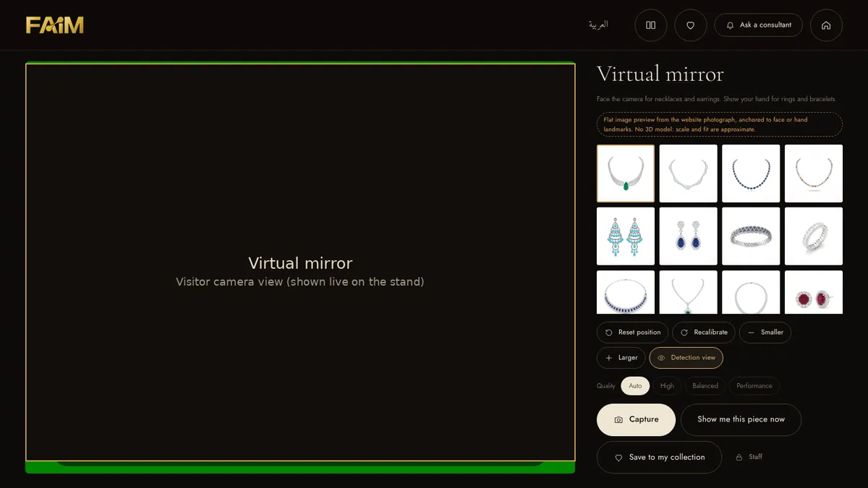Click Reset position button
The image size is (868, 488).
632,333
